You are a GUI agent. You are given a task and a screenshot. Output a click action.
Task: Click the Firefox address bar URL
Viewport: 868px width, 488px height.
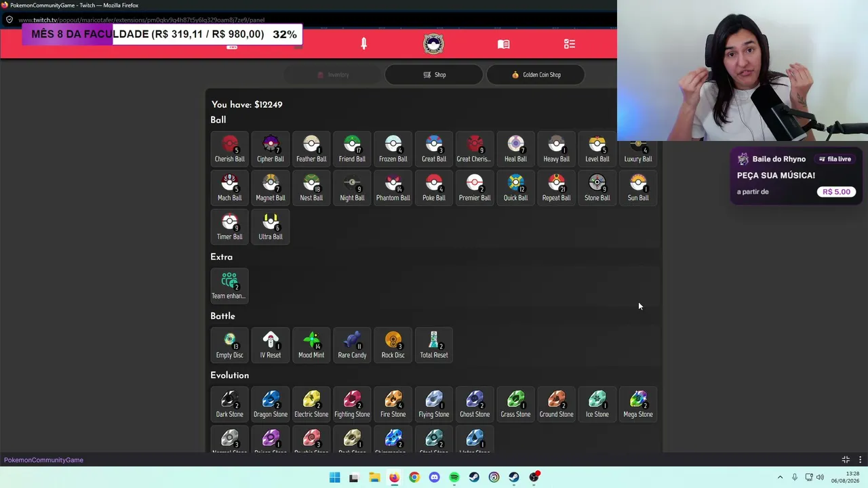pyautogui.click(x=142, y=20)
